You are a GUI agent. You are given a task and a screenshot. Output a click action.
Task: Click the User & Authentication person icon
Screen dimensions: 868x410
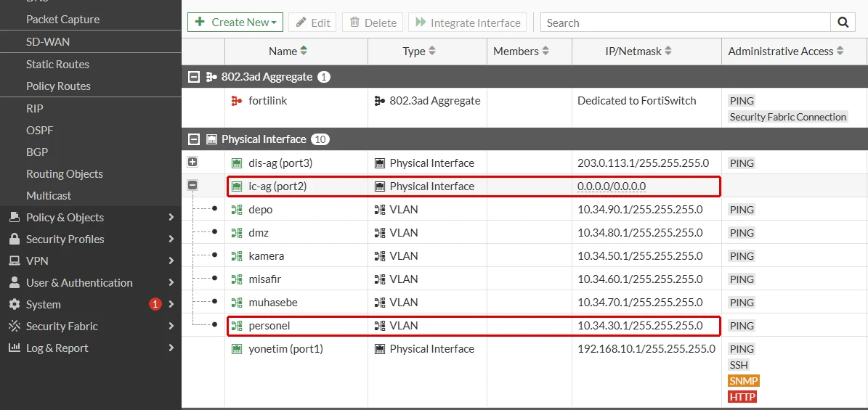click(x=15, y=283)
